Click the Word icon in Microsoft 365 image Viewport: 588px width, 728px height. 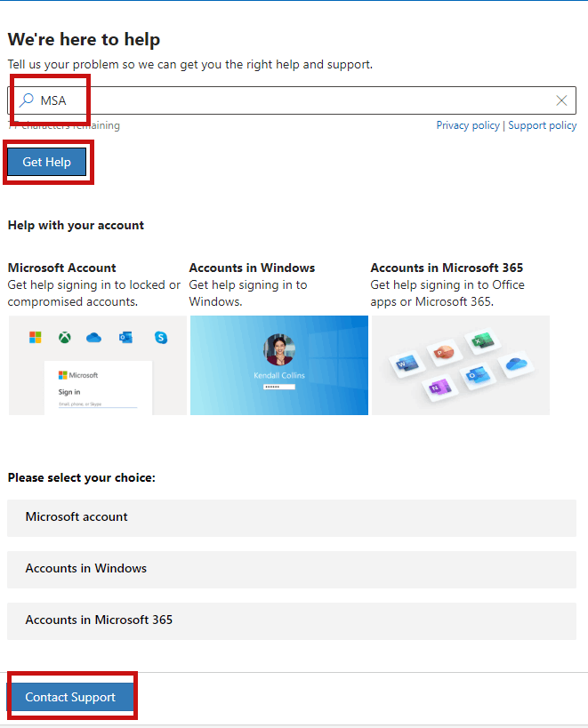point(407,364)
